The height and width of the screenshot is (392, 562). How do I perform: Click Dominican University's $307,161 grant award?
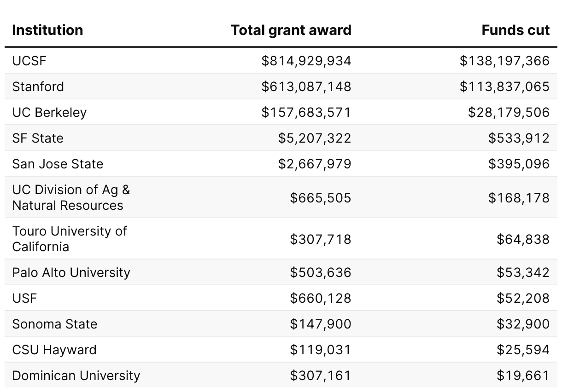(320, 375)
